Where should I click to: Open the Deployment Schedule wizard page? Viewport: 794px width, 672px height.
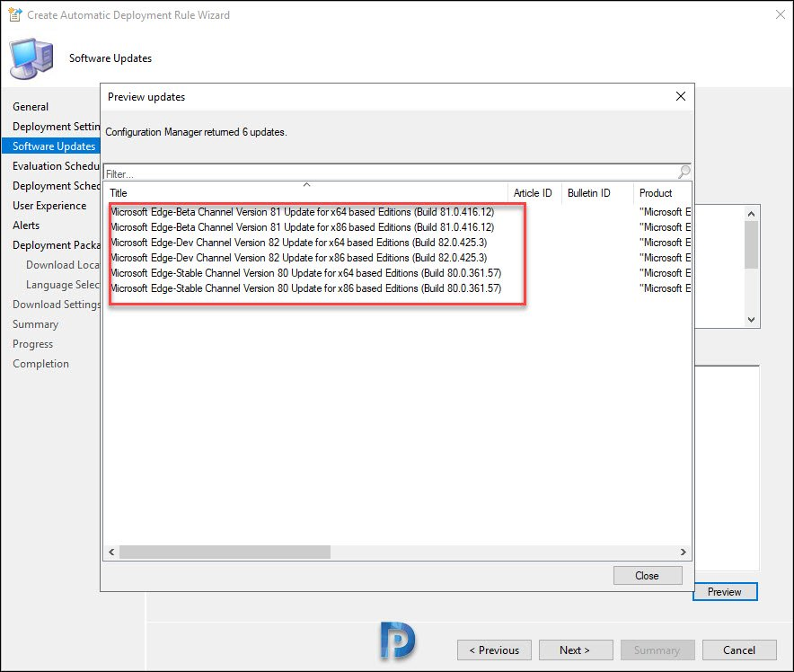coord(56,185)
